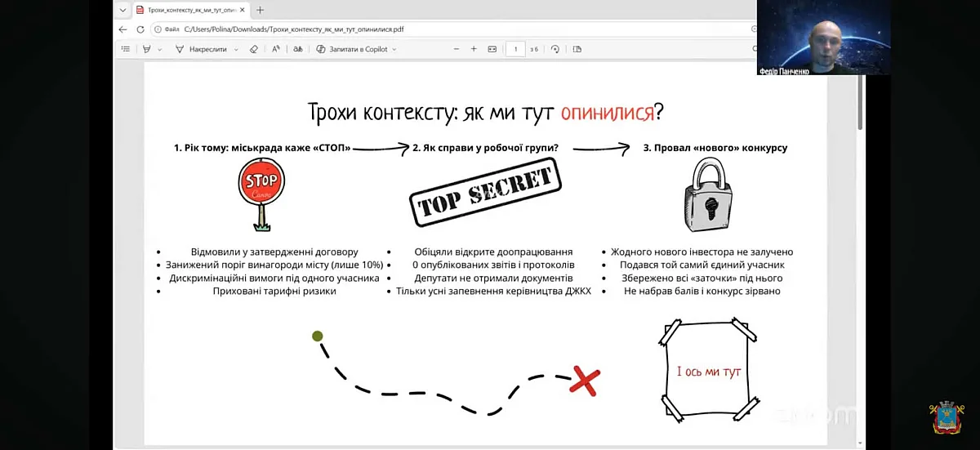Close the Трохи_контексту PDF tab
This screenshot has height=450, width=980.
point(242,11)
